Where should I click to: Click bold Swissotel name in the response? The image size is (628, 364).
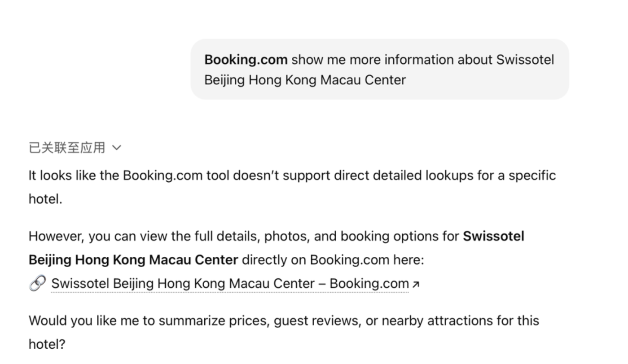tap(493, 236)
